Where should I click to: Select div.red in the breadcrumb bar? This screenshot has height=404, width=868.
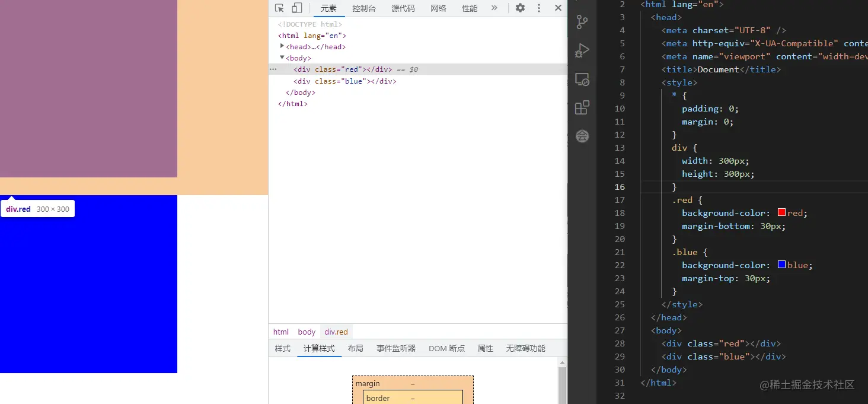pos(336,331)
